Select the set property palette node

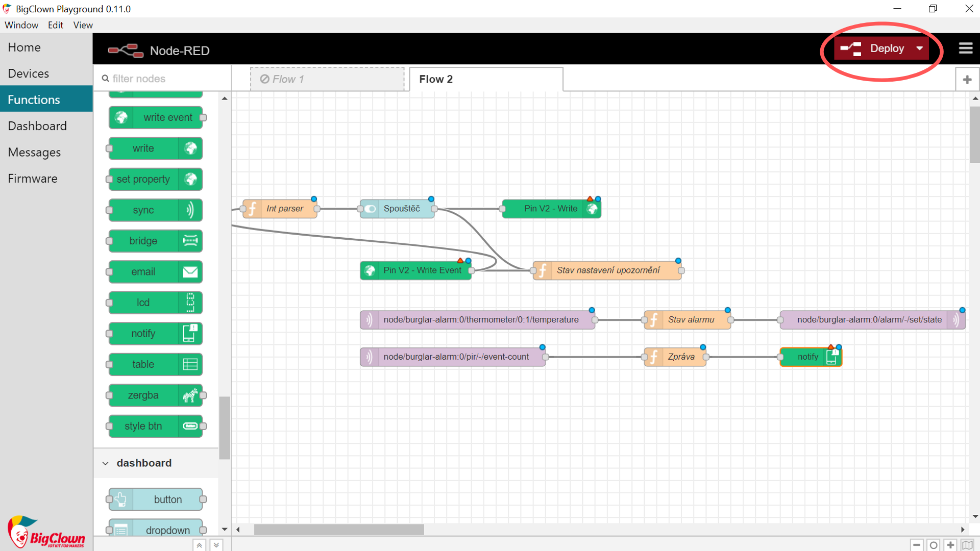point(156,179)
